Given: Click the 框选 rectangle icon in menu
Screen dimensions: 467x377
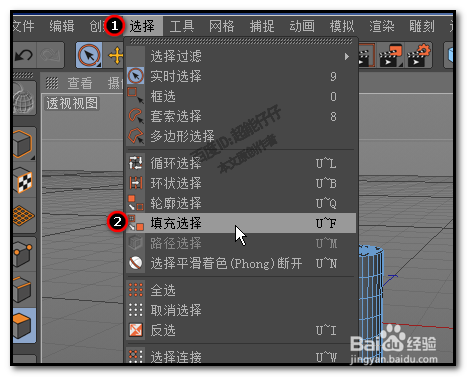Looking at the screenshot, I should 136,96.
